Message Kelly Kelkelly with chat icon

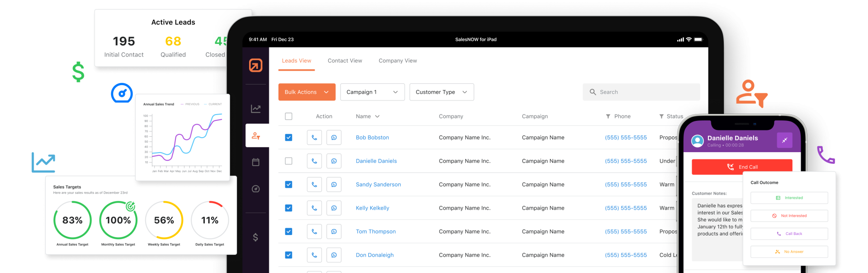click(334, 208)
